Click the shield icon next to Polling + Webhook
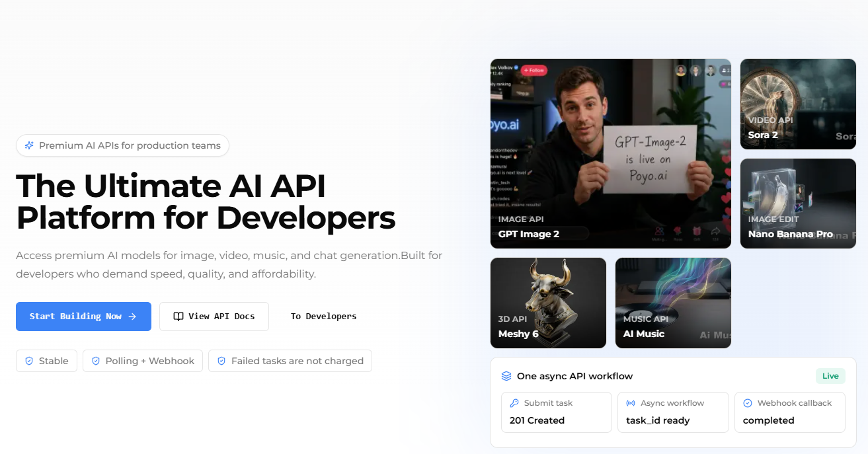 tap(96, 361)
